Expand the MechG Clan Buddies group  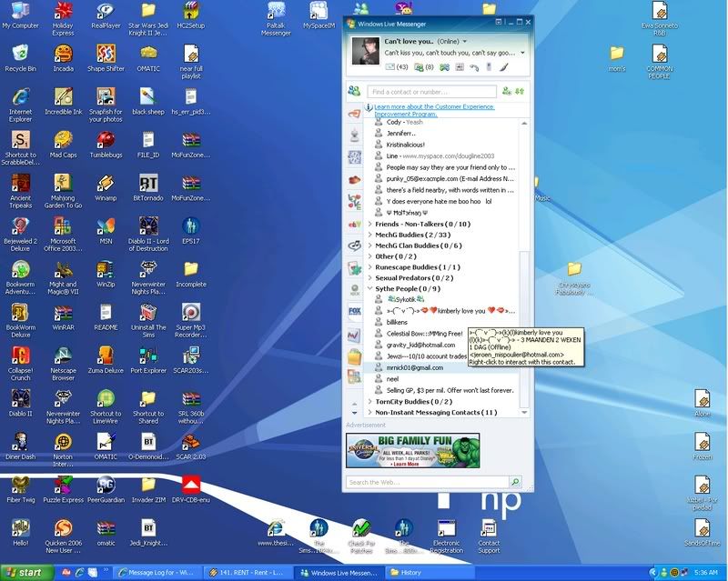click(370, 245)
